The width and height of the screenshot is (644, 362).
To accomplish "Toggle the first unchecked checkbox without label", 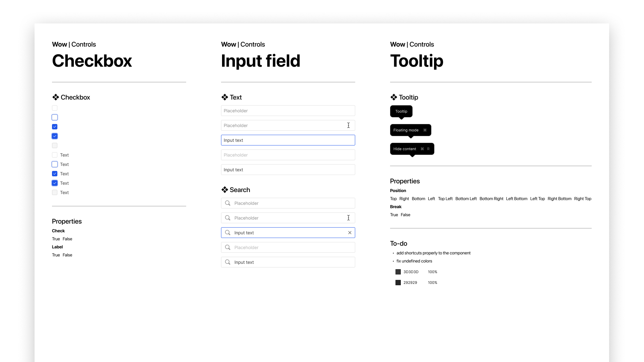I will click(55, 108).
